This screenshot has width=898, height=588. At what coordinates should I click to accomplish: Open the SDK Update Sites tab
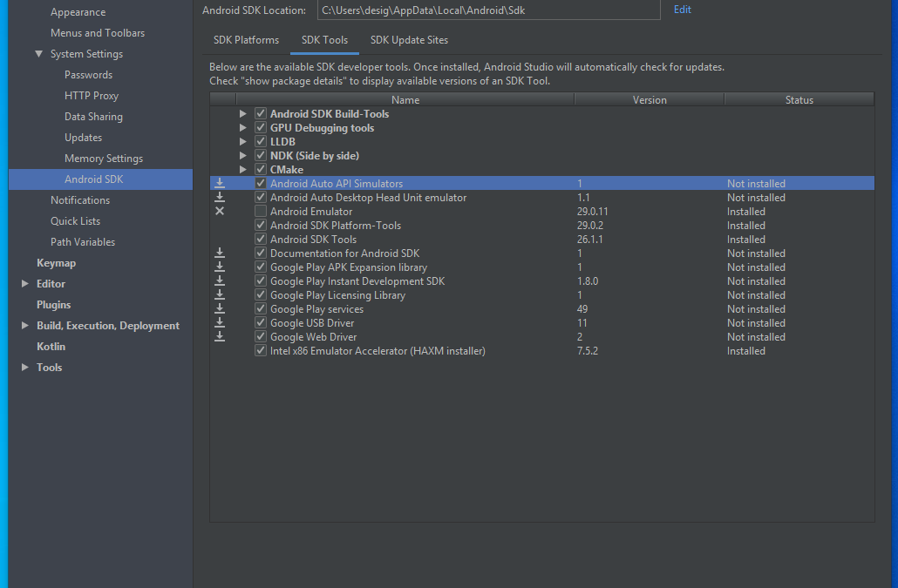(x=409, y=40)
